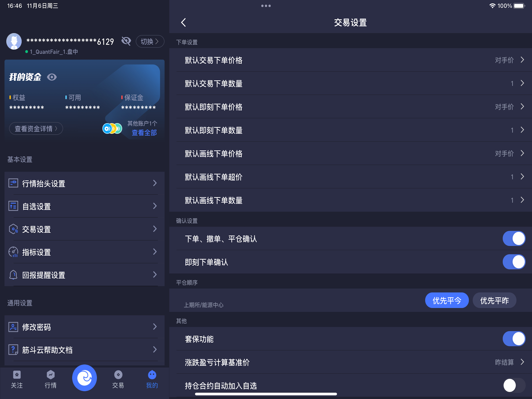Toggle 持仓合约自动加入自选 switch
This screenshot has width=532, height=399.
coord(514,385)
